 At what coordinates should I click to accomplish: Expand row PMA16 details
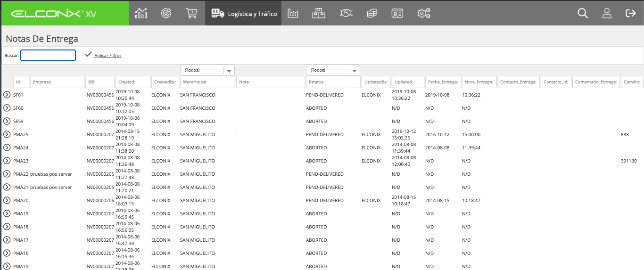pos(7,253)
